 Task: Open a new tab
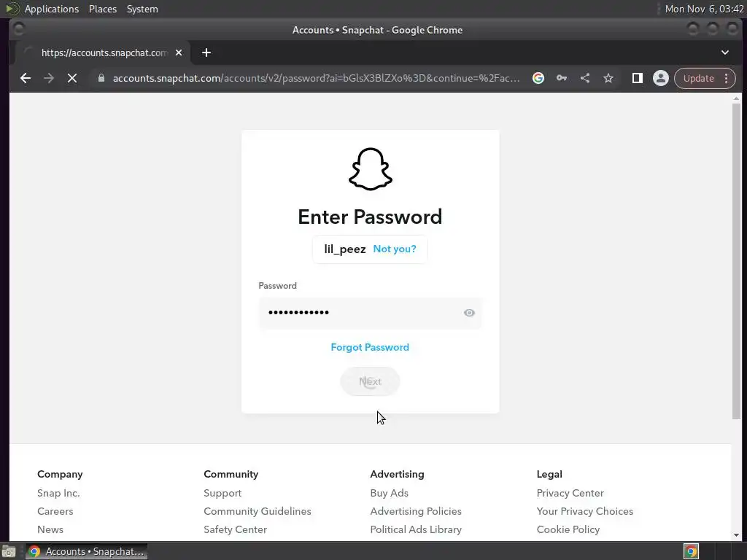click(206, 52)
